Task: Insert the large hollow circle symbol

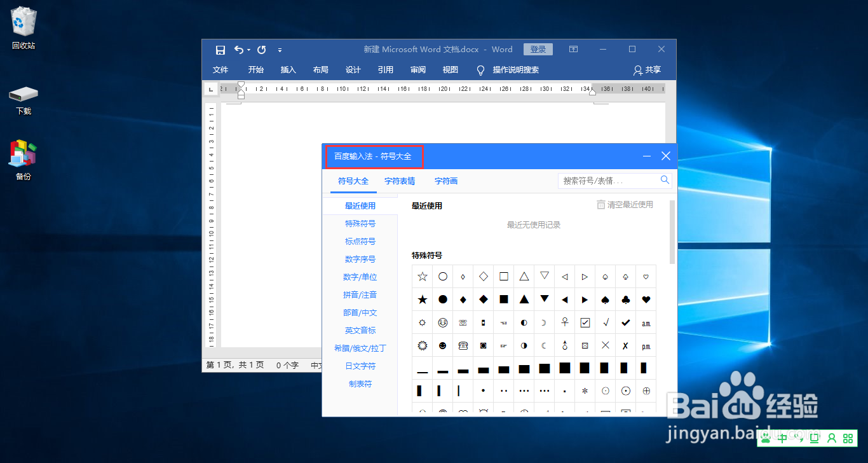Action: (x=443, y=277)
